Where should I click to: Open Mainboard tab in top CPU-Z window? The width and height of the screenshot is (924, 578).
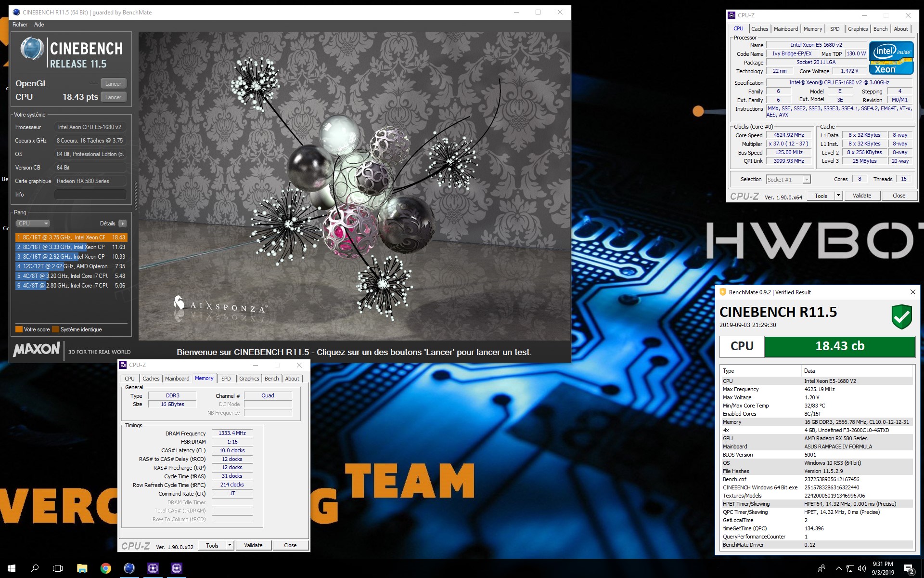(x=786, y=29)
